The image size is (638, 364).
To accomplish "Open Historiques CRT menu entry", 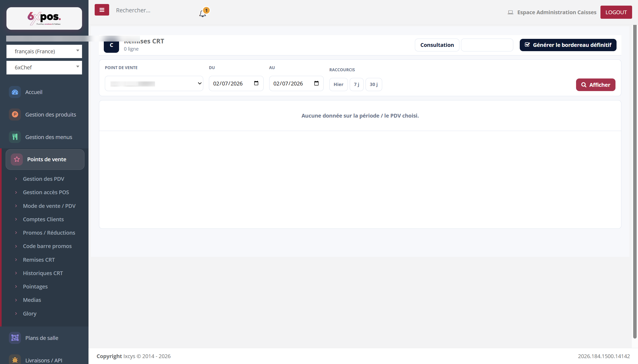I will click(43, 273).
